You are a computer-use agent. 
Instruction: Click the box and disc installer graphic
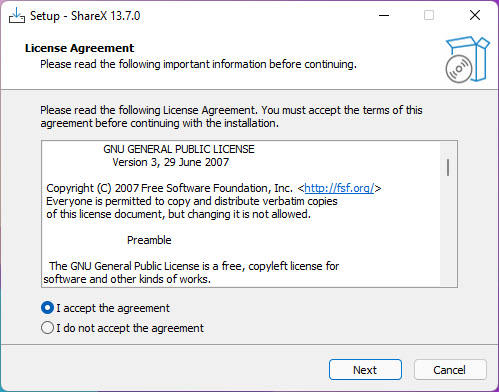[x=467, y=60]
